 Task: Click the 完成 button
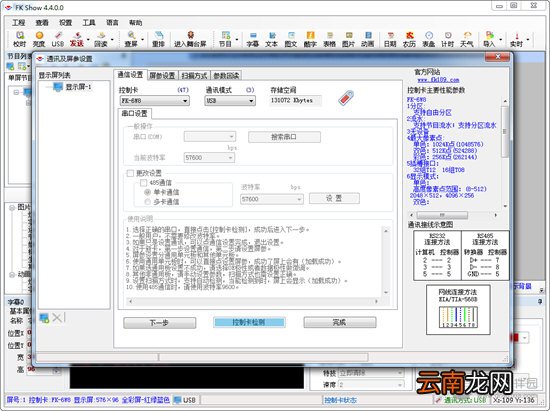tap(340, 322)
